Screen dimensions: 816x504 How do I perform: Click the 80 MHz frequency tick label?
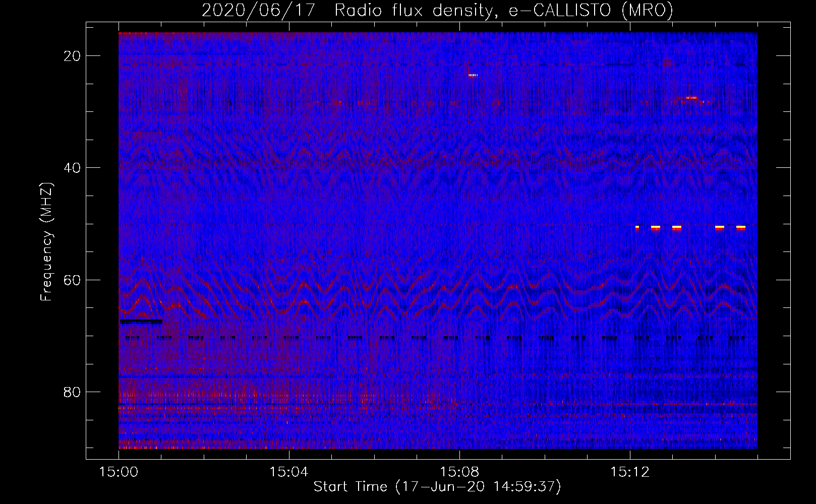point(73,392)
